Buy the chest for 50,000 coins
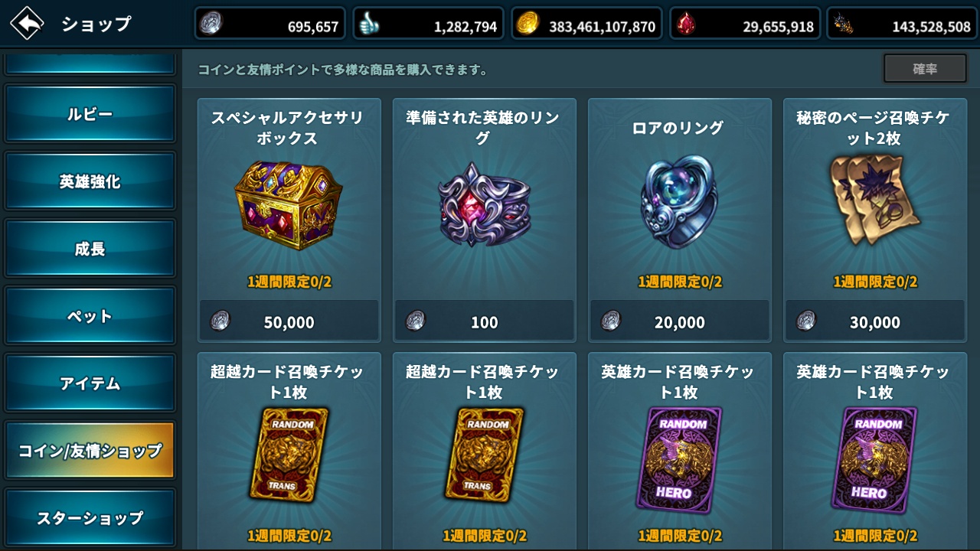The height and width of the screenshot is (551, 980). click(x=289, y=321)
